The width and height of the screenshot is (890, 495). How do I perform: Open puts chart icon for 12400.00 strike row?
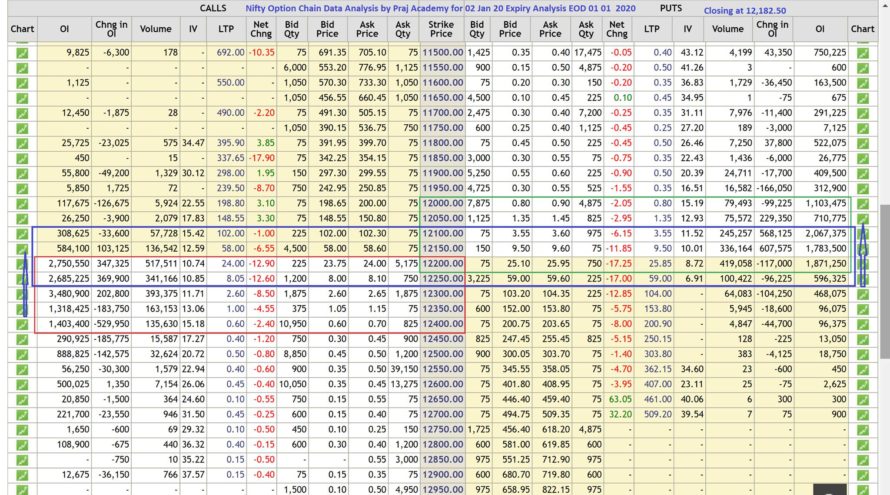point(863,324)
